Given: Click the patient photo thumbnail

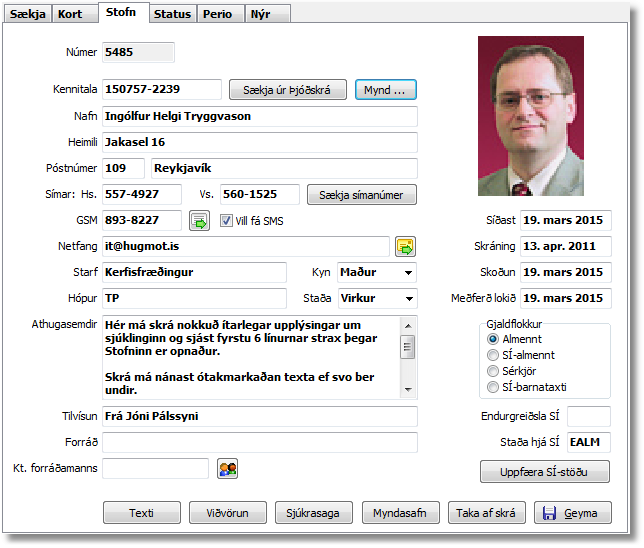Looking at the screenshot, I should [x=531, y=116].
